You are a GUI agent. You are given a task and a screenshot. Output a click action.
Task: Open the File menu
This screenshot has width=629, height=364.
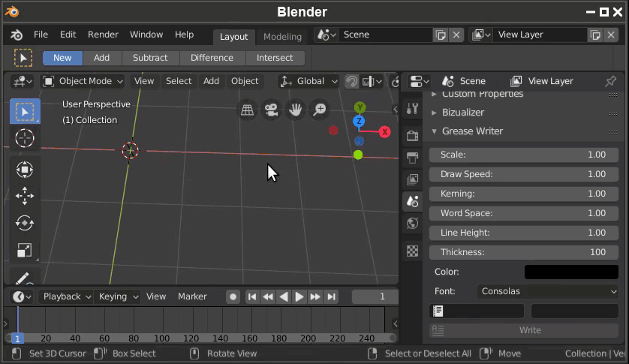(x=41, y=35)
